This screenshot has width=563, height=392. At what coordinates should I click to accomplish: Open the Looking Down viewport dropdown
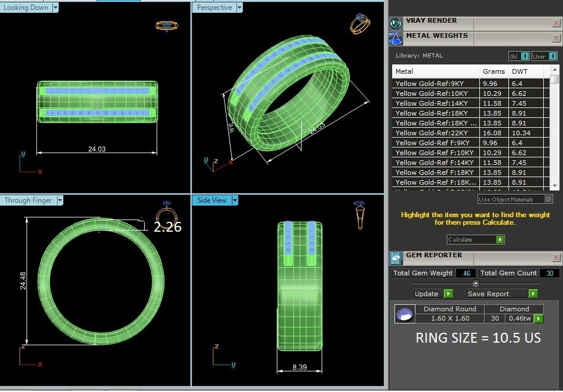coord(55,8)
